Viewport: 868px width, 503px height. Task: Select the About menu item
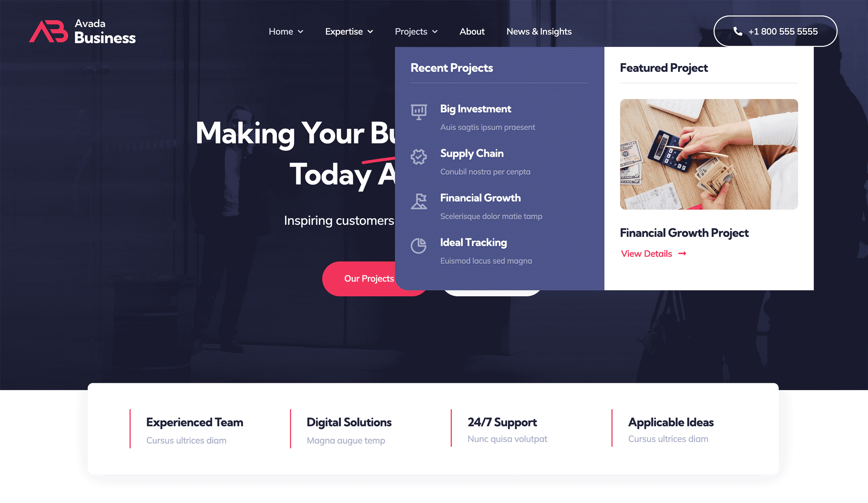[x=472, y=31]
